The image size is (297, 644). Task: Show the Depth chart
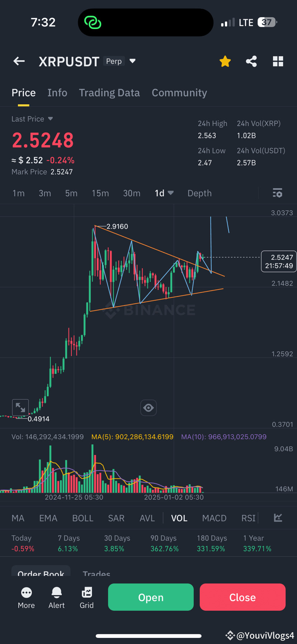pos(199,193)
